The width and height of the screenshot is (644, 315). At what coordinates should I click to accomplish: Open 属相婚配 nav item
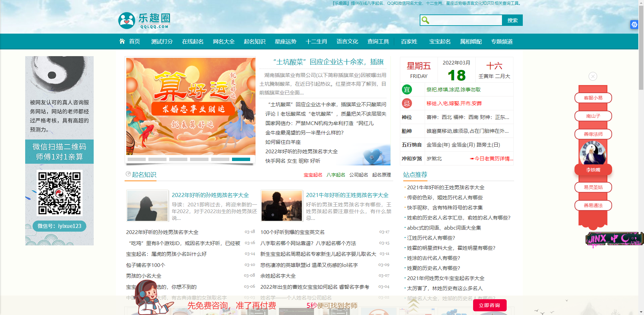point(471,41)
